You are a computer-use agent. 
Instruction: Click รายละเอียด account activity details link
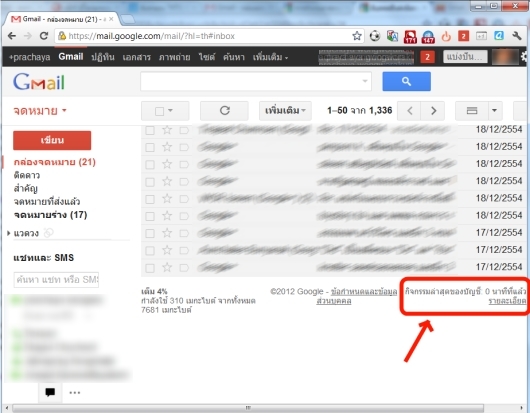click(507, 300)
